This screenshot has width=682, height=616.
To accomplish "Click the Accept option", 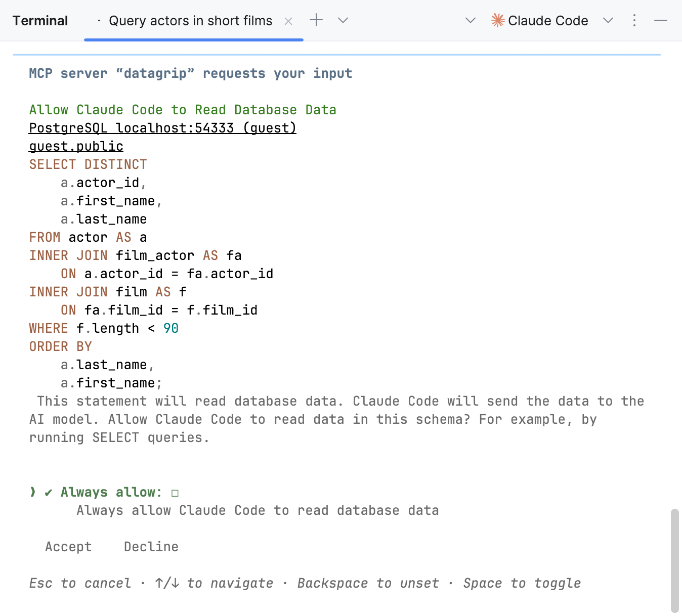I will point(68,547).
